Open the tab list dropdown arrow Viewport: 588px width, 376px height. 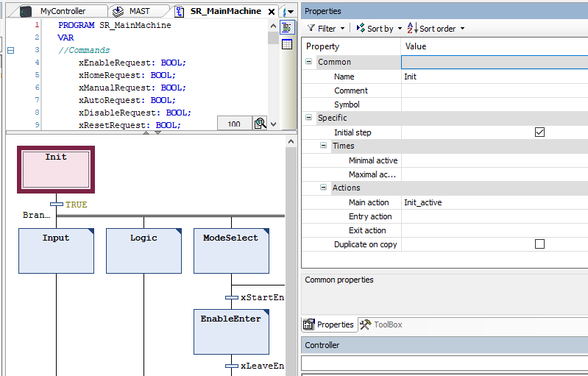[291, 12]
